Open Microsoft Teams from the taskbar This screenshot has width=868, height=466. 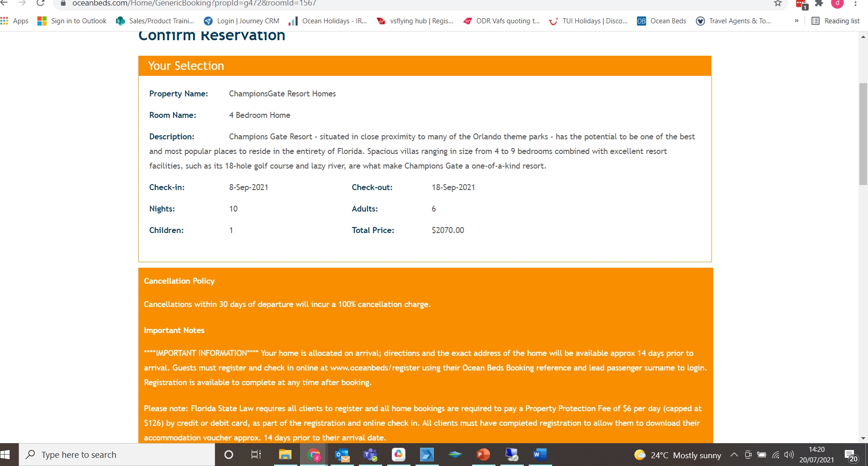(370, 455)
